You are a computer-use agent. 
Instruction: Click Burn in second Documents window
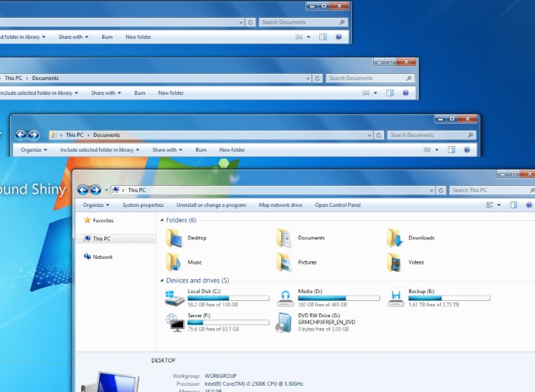tap(139, 93)
